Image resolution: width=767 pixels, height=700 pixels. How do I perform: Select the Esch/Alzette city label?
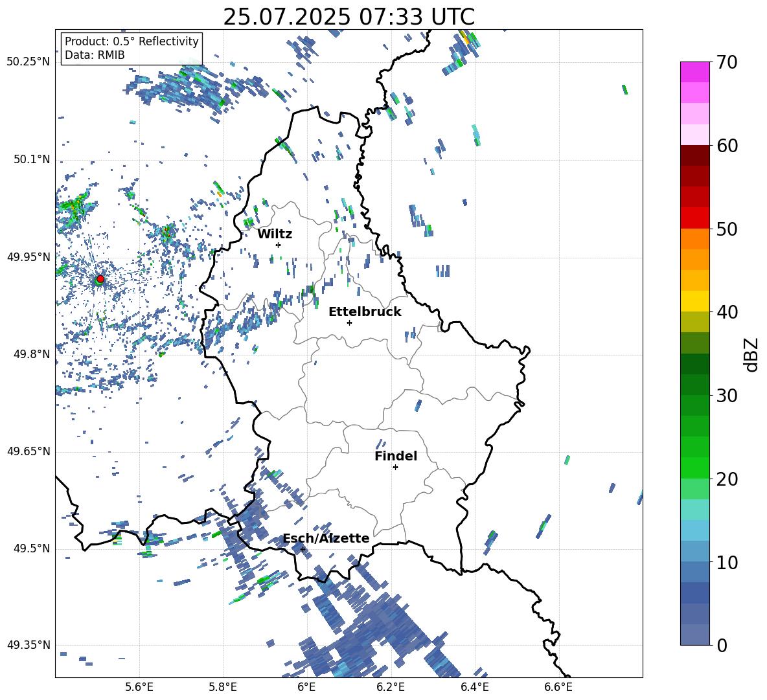[326, 538]
